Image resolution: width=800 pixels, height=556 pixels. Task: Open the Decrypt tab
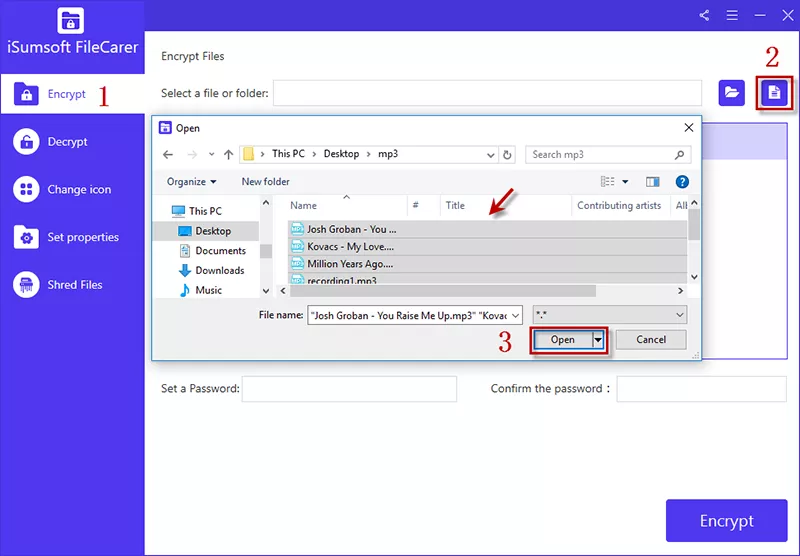click(x=67, y=142)
